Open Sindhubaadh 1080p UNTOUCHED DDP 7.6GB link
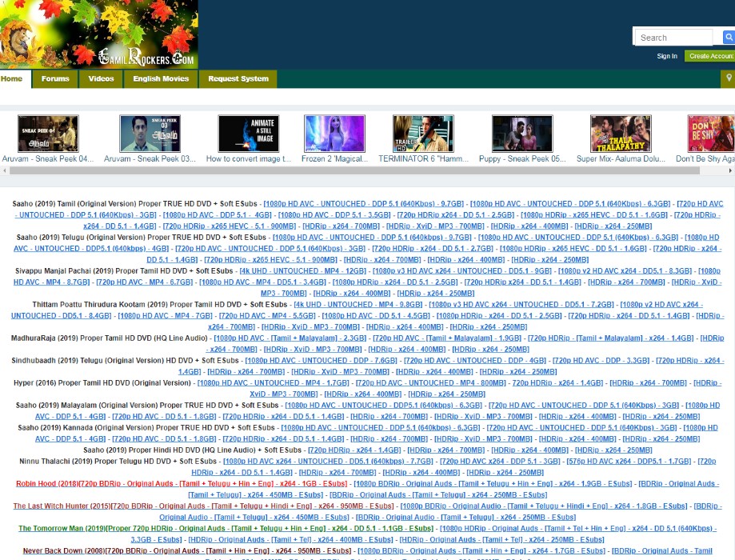Image resolution: width=735 pixels, height=560 pixels. click(x=321, y=361)
